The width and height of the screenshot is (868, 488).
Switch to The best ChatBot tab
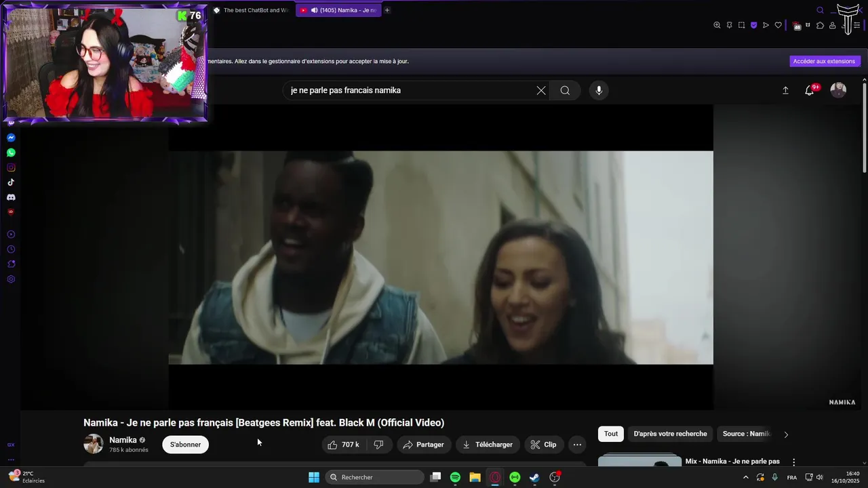click(250, 10)
